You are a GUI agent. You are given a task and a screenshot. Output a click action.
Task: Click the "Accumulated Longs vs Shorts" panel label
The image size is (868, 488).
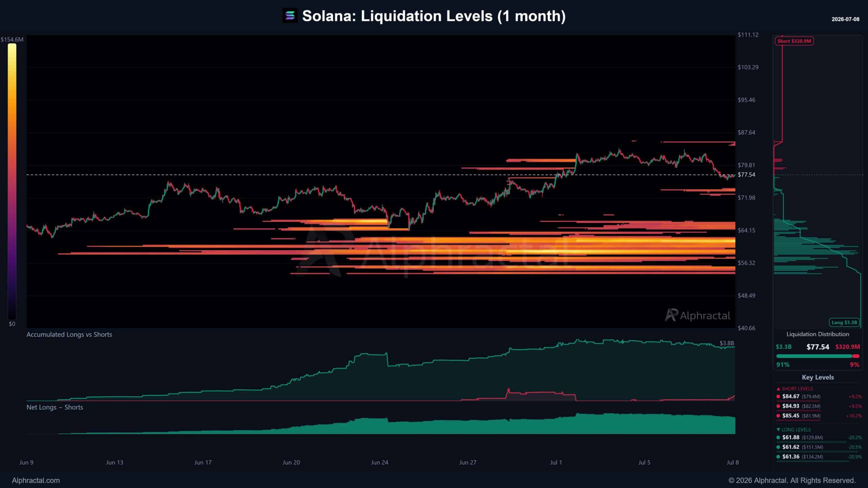click(x=69, y=334)
